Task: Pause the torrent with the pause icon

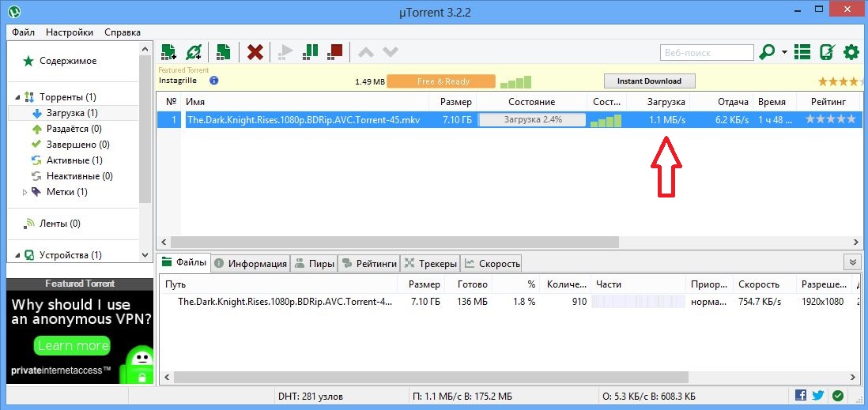Action: 311,52
